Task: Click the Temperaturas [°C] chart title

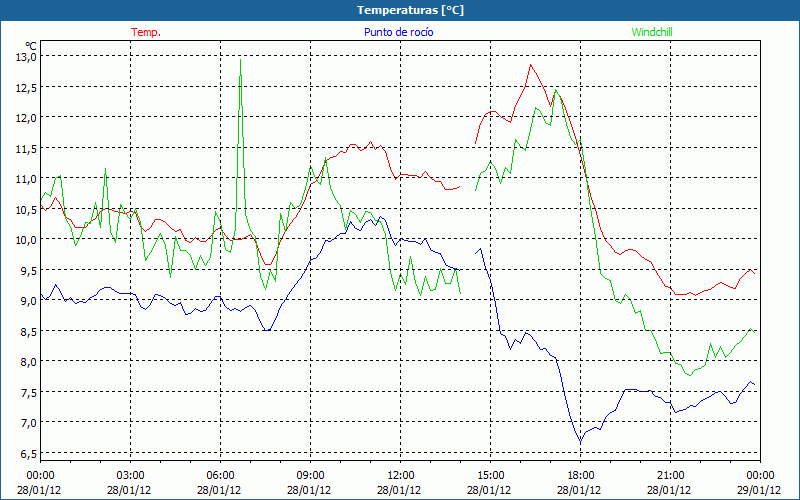Action: (x=410, y=10)
